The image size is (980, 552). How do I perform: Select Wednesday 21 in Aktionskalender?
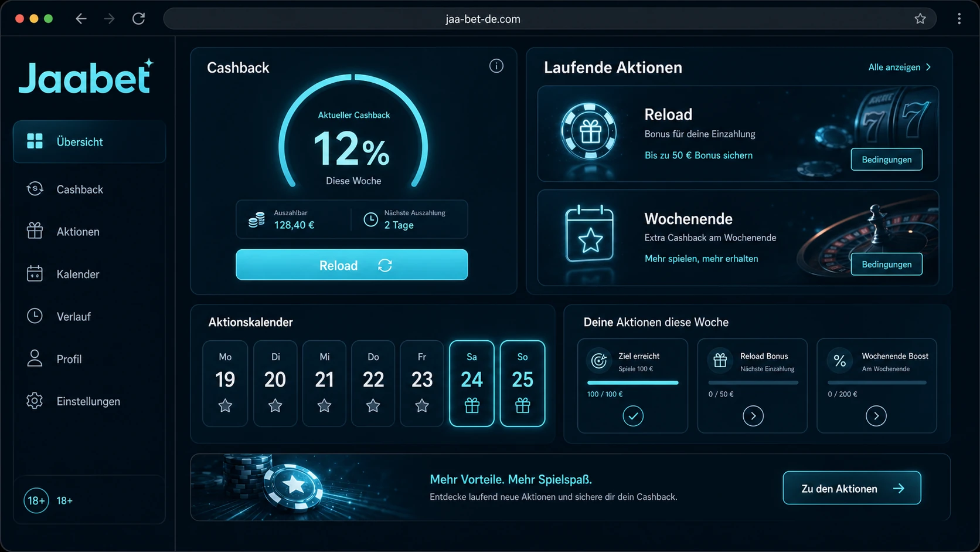click(x=324, y=383)
